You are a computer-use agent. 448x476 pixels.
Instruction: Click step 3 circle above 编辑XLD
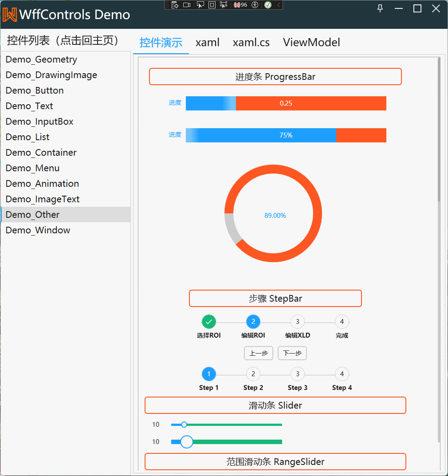[x=298, y=322]
